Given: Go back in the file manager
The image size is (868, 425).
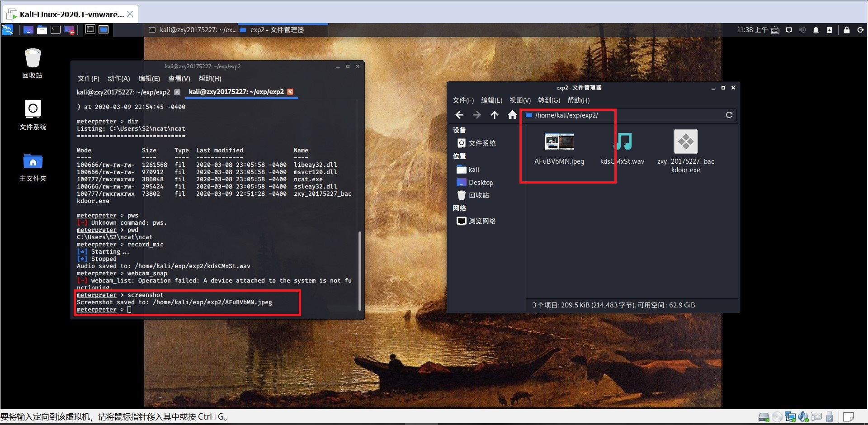Looking at the screenshot, I should pyautogui.click(x=459, y=115).
